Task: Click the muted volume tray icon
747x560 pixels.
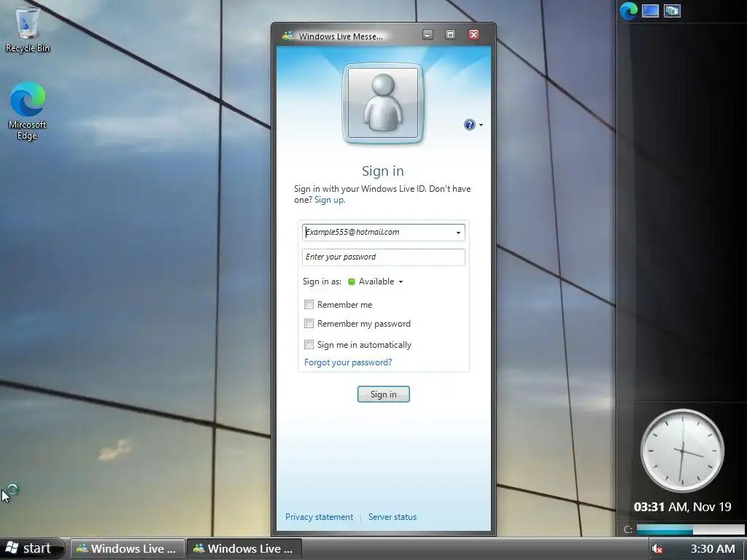Action: click(657, 548)
